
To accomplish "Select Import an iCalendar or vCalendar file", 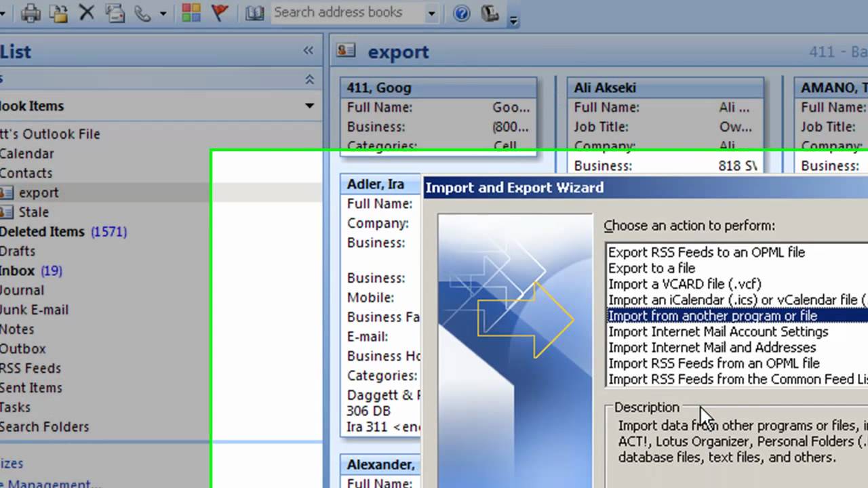I will click(x=738, y=300).
